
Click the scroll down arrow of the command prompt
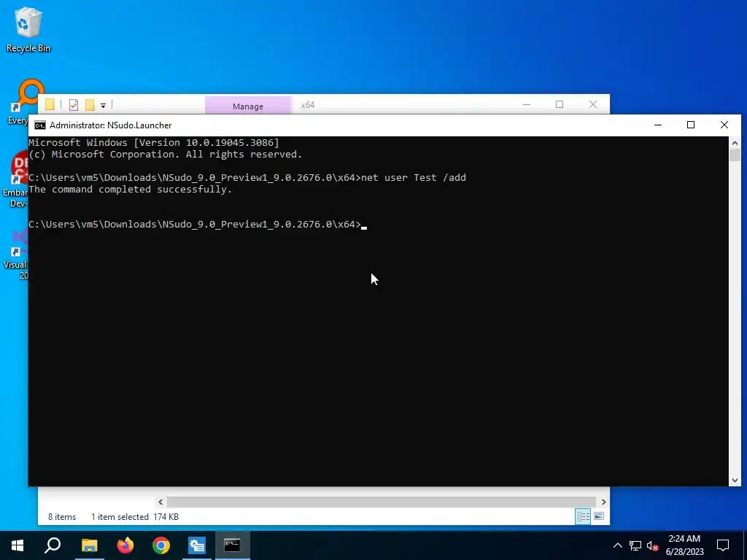pos(735,481)
